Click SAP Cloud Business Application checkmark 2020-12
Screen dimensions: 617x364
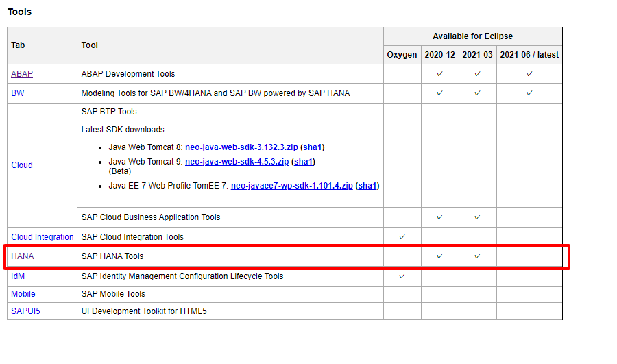click(x=439, y=217)
